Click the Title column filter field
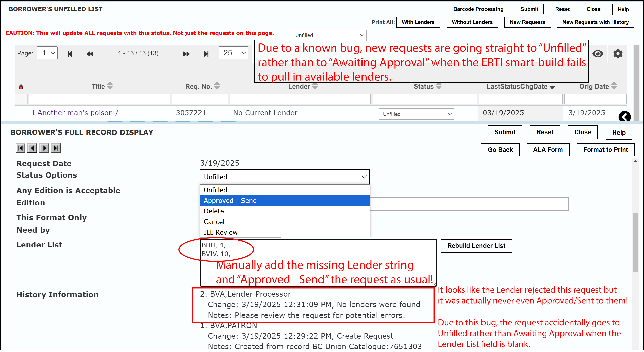 tap(99, 99)
